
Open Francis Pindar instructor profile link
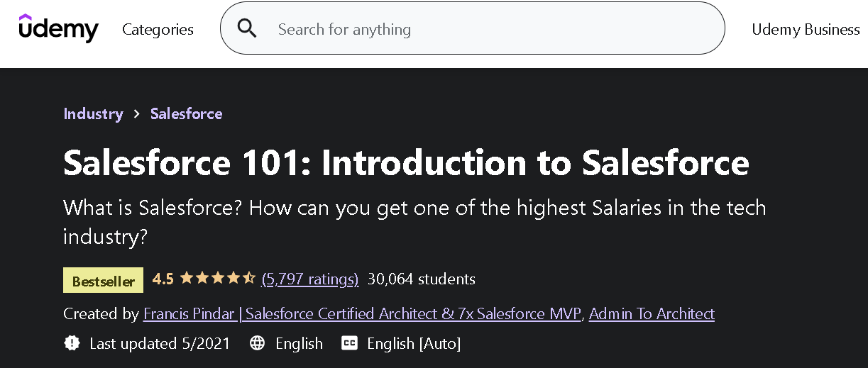(362, 313)
